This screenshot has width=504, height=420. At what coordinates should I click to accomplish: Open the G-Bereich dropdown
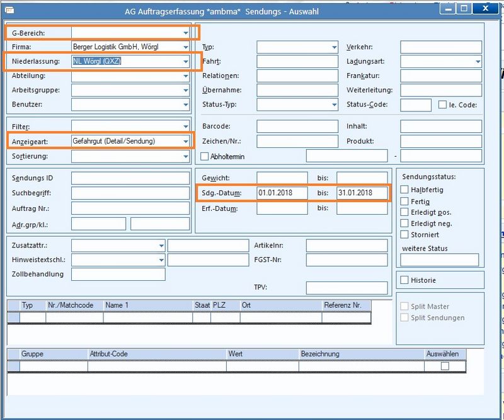tap(186, 33)
